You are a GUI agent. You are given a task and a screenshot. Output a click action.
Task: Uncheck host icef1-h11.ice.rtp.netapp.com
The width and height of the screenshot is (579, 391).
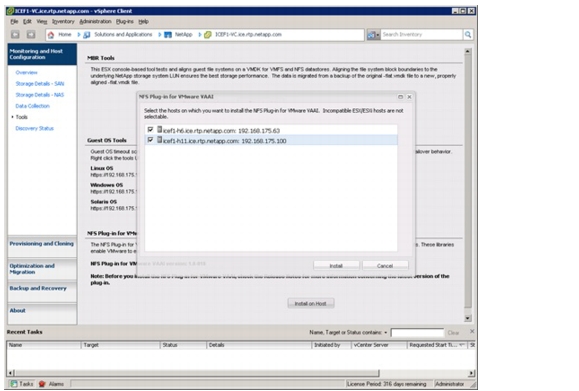[x=150, y=140]
